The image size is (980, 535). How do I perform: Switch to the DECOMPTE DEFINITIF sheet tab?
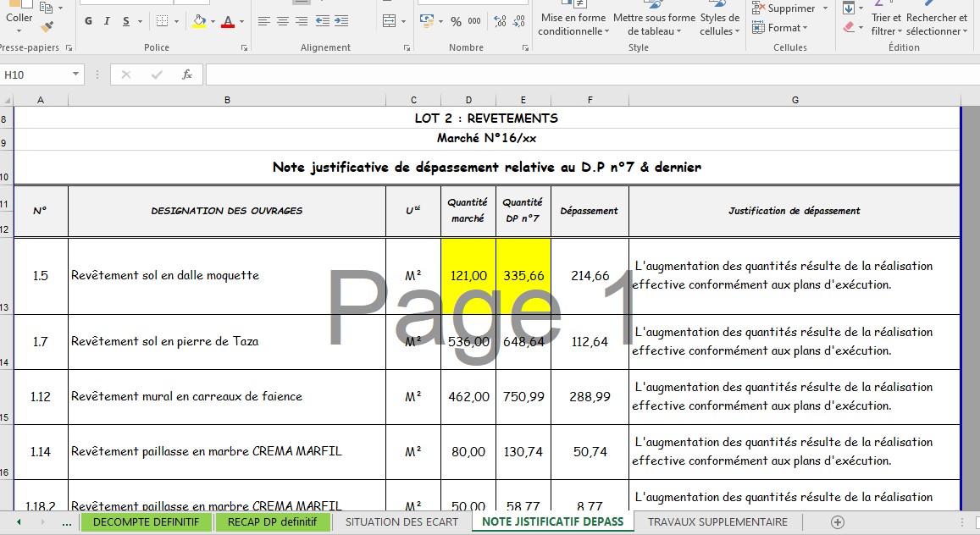(146, 522)
